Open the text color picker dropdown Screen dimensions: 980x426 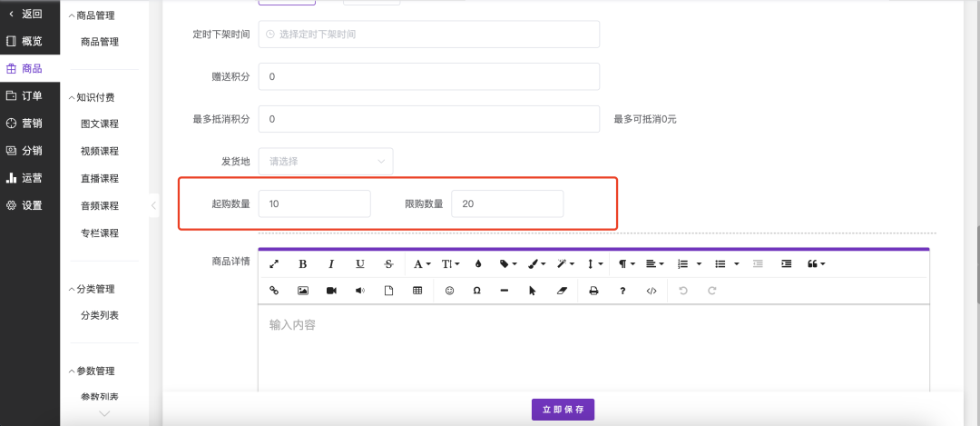[x=537, y=264]
